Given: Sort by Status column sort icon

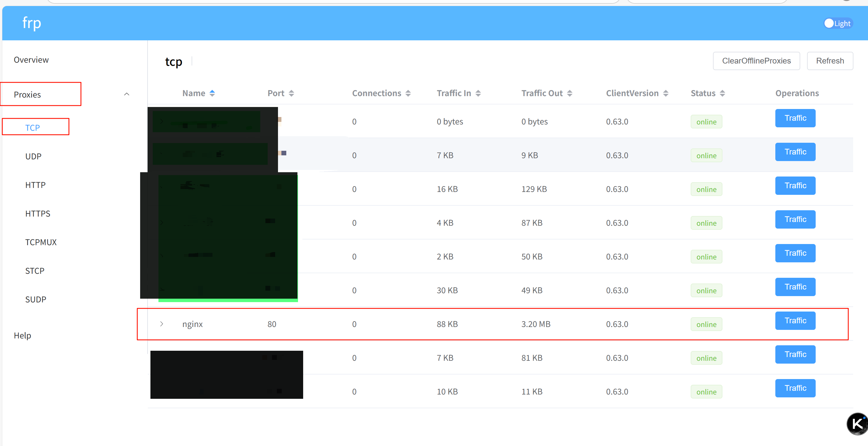Looking at the screenshot, I should (x=722, y=93).
